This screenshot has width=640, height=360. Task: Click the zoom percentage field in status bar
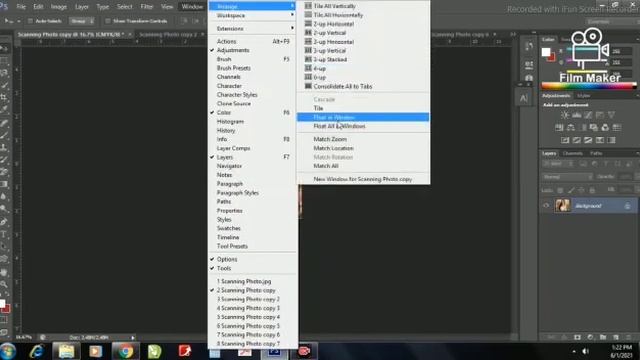pyautogui.click(x=24, y=338)
